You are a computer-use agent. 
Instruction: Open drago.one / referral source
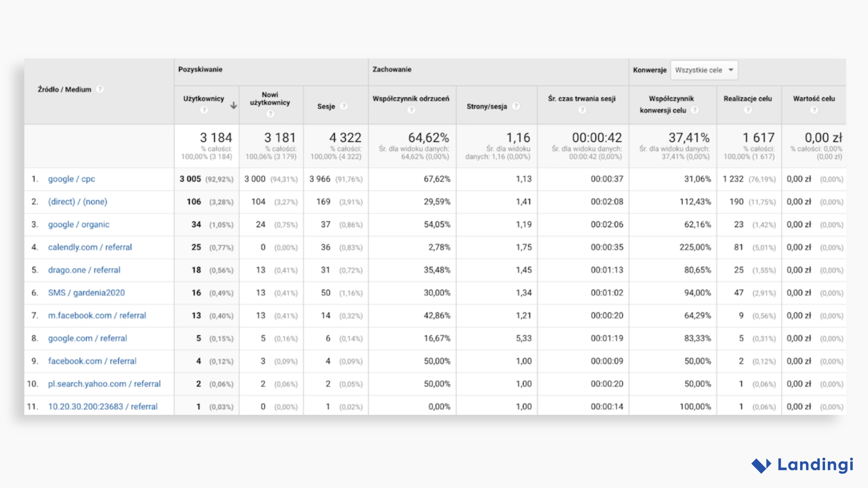point(84,270)
